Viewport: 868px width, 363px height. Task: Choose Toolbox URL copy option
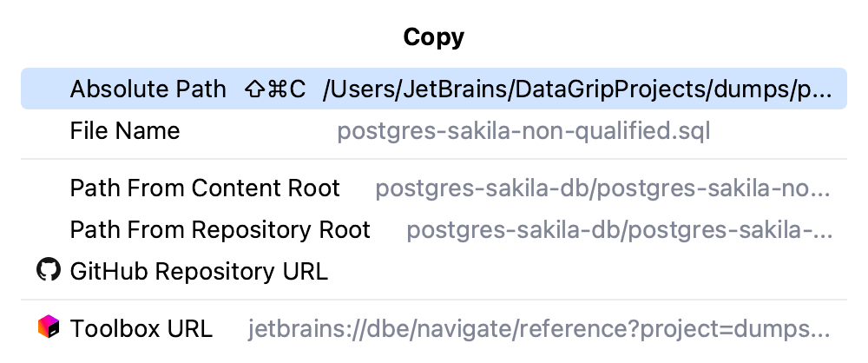coord(433,328)
